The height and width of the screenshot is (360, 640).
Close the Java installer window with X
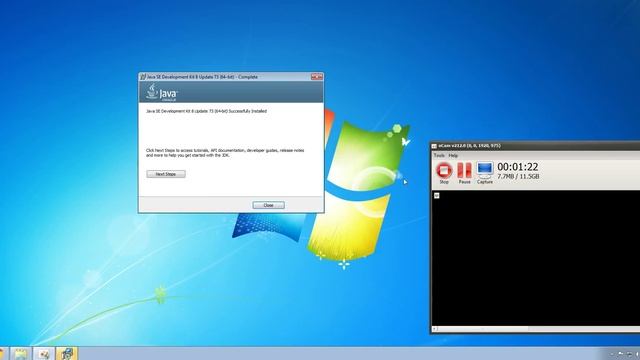click(x=317, y=76)
